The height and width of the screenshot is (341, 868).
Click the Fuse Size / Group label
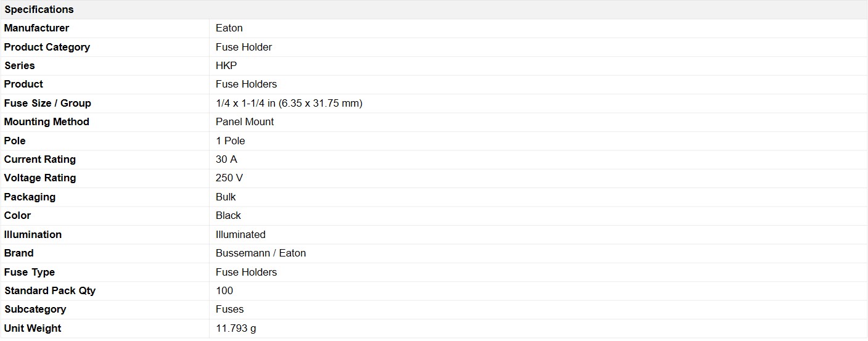(47, 103)
